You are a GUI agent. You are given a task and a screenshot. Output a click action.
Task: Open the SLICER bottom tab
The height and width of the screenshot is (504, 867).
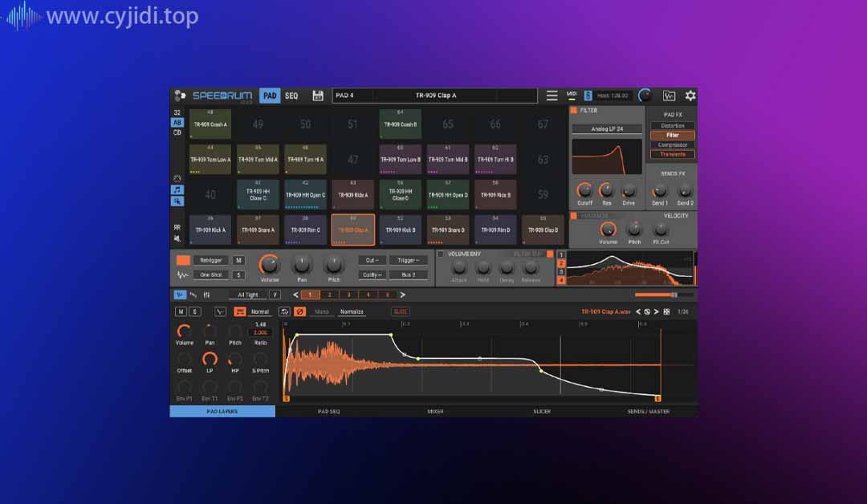[541, 412]
